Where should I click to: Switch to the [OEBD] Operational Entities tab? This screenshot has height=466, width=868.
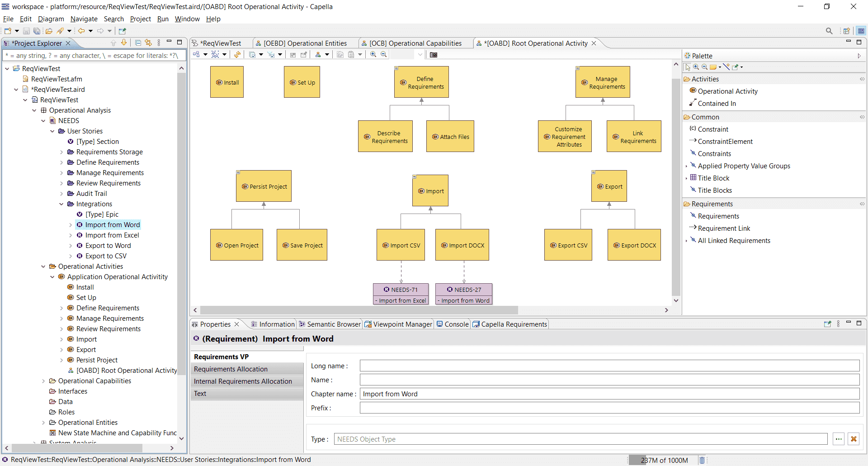305,43
